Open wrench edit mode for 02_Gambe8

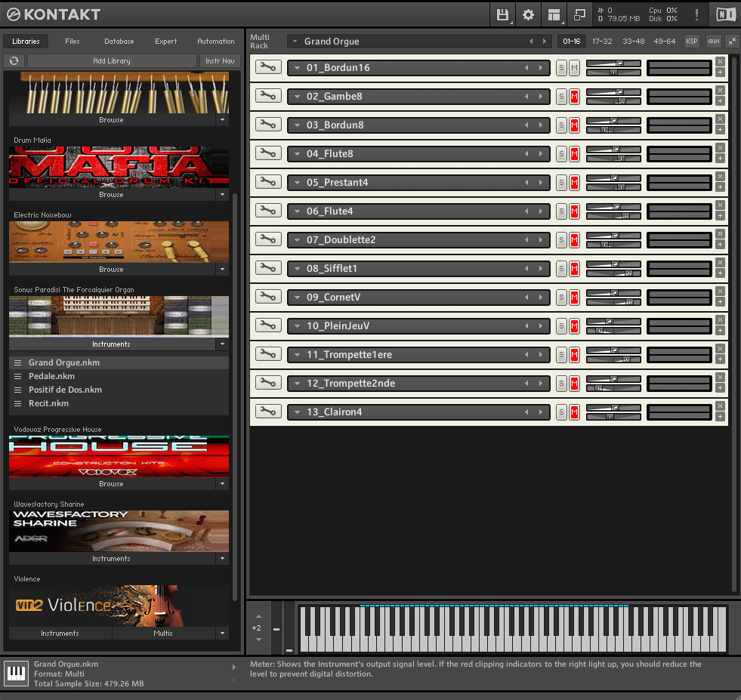(x=268, y=96)
